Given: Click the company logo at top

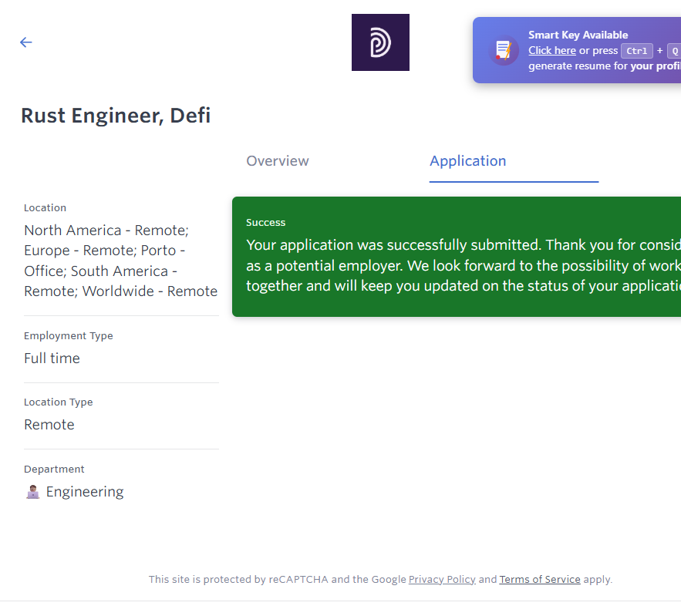Looking at the screenshot, I should tap(380, 42).
